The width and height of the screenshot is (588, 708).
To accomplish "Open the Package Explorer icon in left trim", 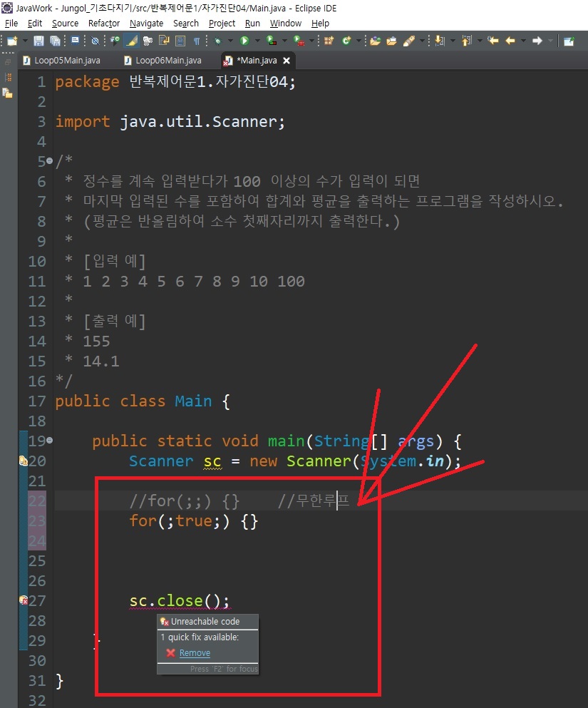I will tap(8, 93).
